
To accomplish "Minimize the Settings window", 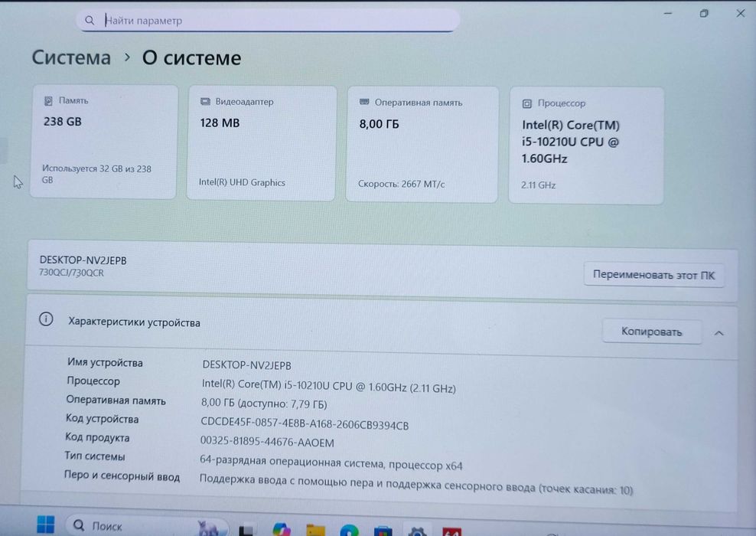I will (668, 14).
